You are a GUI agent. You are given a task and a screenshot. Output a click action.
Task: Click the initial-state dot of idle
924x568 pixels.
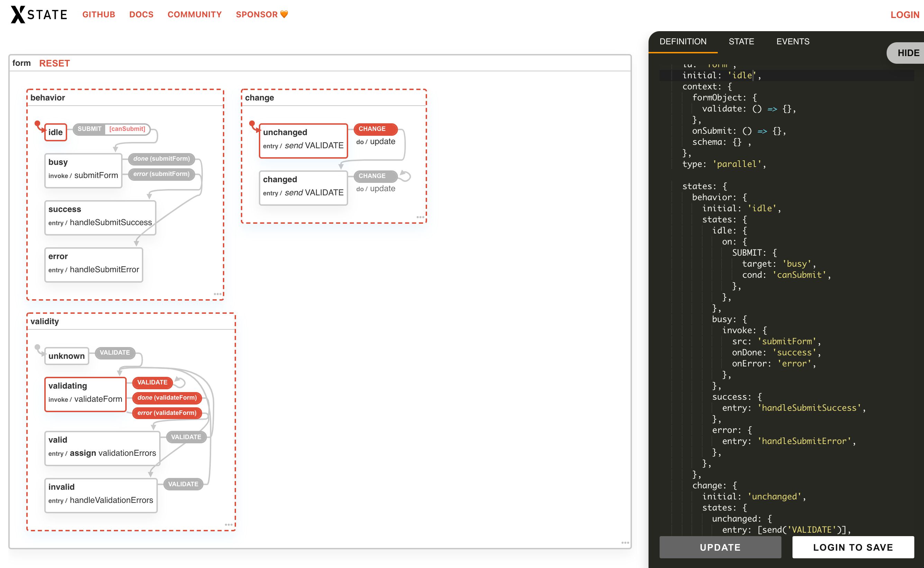37,124
